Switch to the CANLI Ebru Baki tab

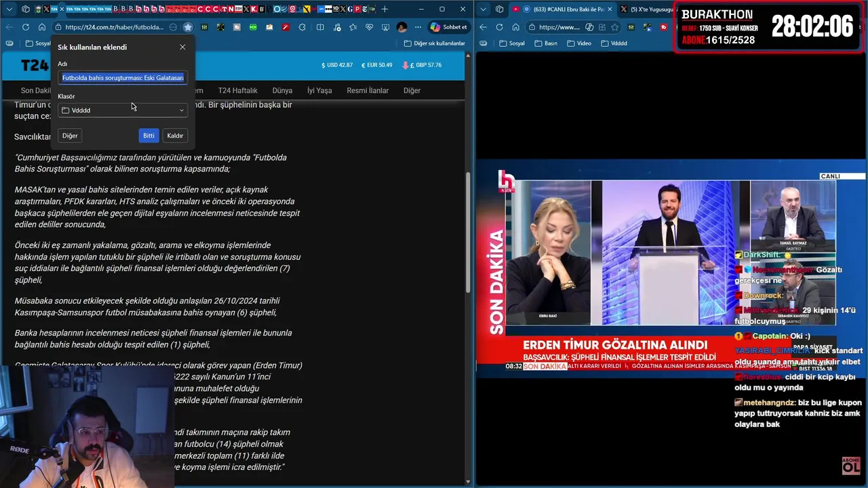click(562, 9)
